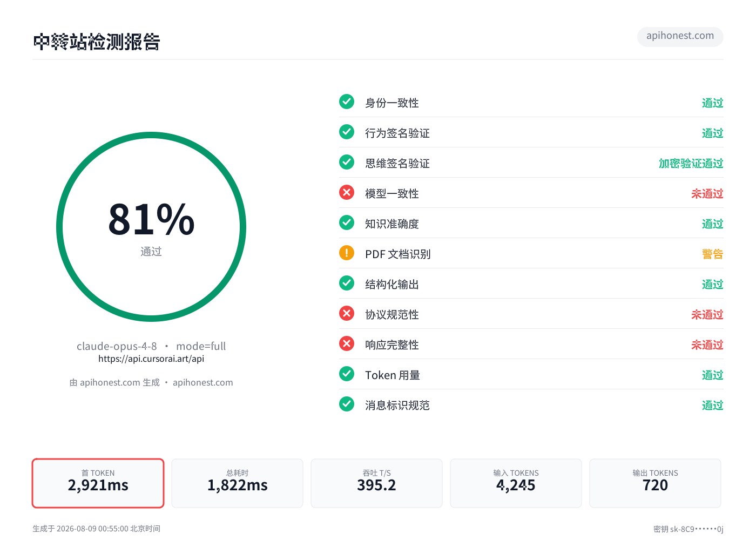Open the https://api.cursorai.art/api URL
The height and width of the screenshot is (540, 756).
click(x=151, y=359)
